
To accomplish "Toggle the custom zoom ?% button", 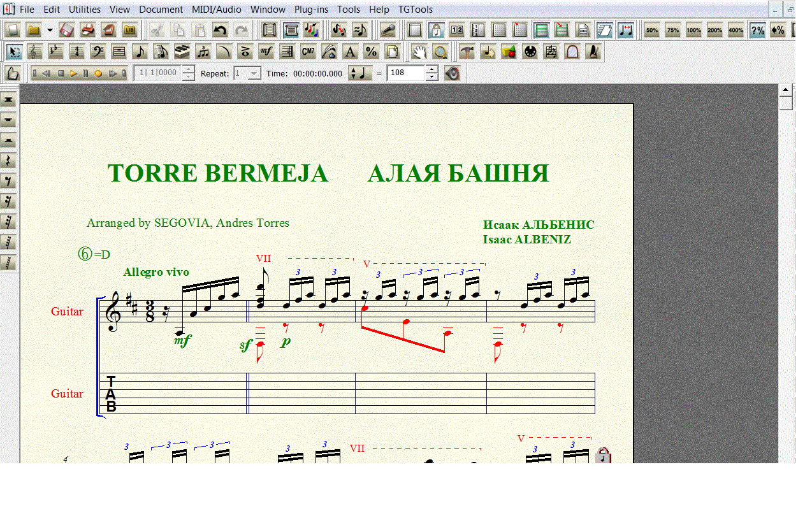I will [757, 30].
